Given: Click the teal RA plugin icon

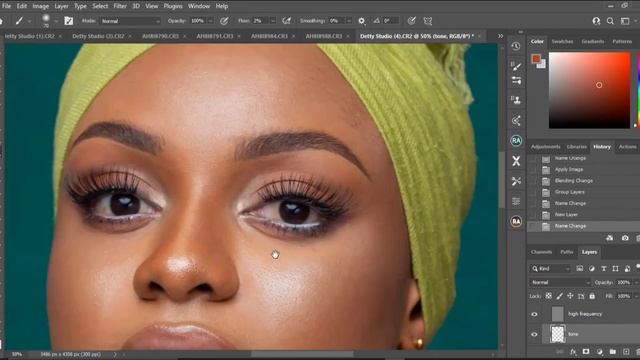Looking at the screenshot, I should pos(516,141).
